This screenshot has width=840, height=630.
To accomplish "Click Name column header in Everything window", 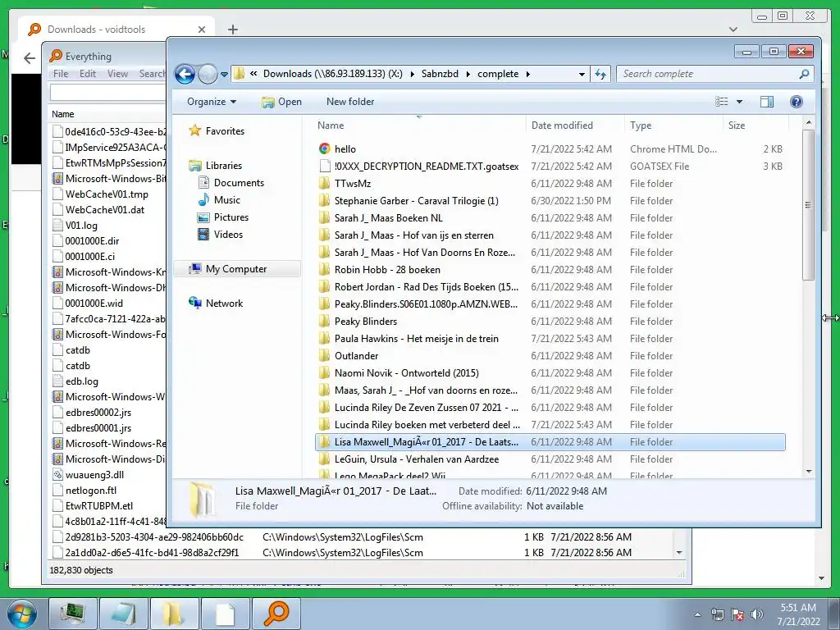I will [x=62, y=114].
